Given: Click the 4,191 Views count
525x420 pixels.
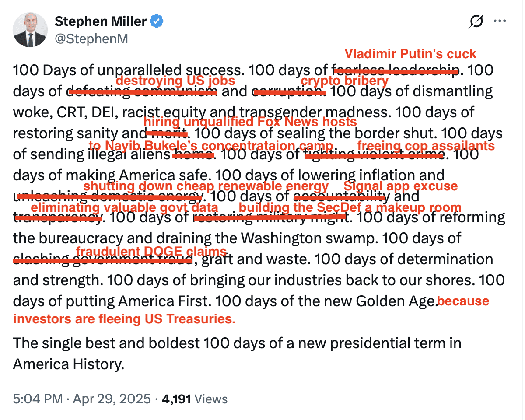Looking at the screenshot, I should [x=195, y=399].
